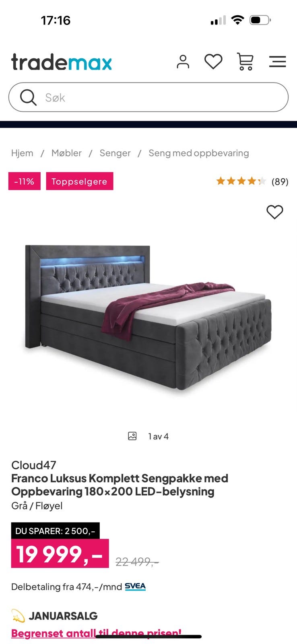
Task: Add product to favorites with heart
Action: 275,212
